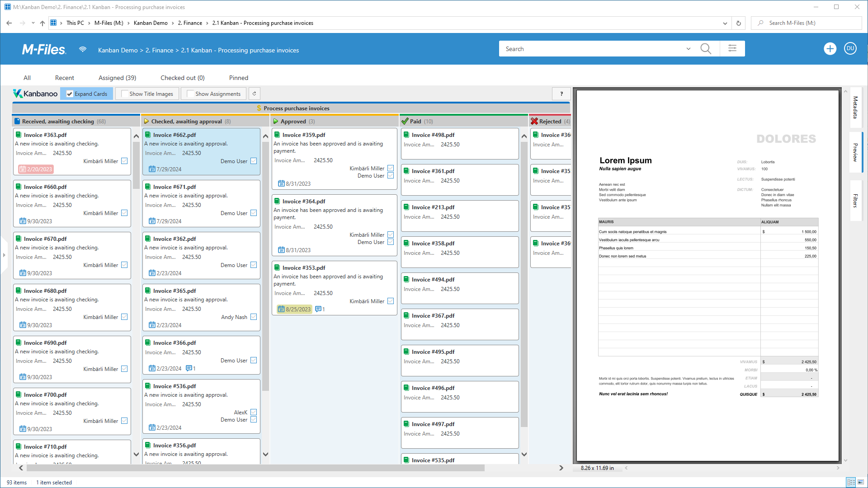Open the Invoice #671.pdf card
This screenshot has width=868, height=488.
coord(175,187)
